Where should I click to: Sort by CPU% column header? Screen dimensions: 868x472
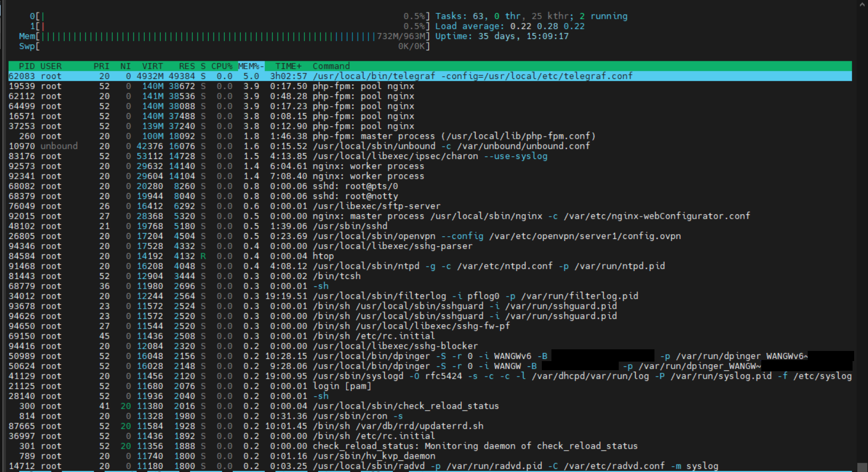pos(222,66)
